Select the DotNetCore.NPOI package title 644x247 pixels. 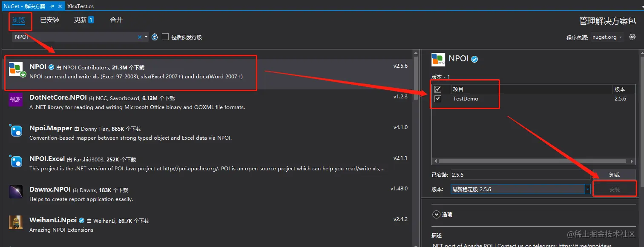coord(58,97)
